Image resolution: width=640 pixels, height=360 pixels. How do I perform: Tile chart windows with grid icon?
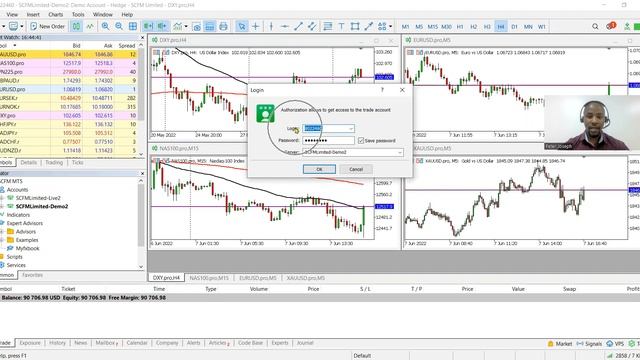[x=133, y=26]
